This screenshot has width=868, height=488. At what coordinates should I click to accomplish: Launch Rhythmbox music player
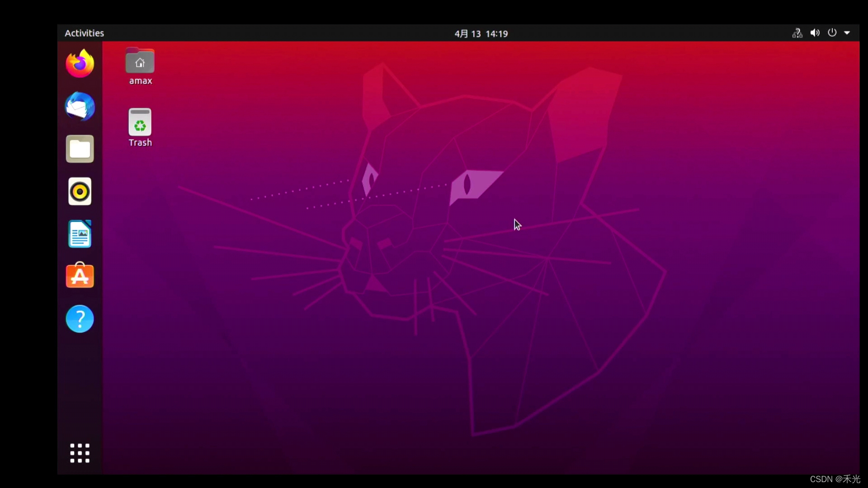point(79,191)
